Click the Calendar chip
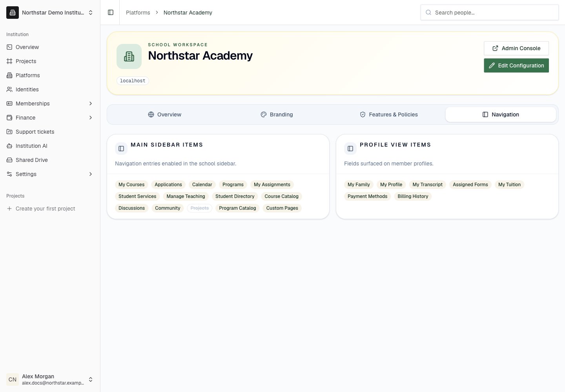The image size is (565, 392). [x=202, y=185]
